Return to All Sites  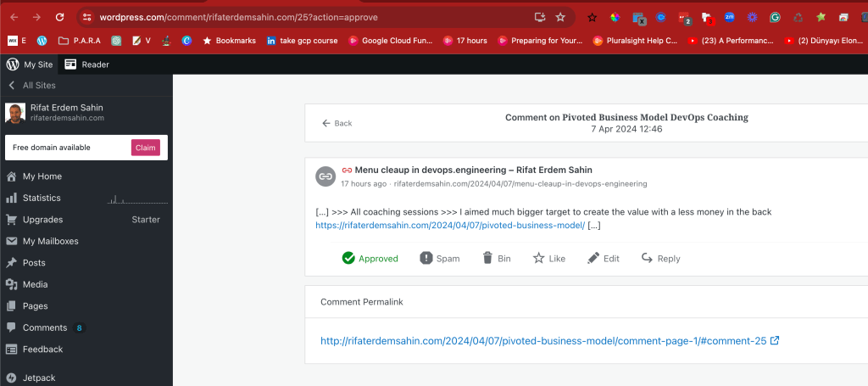(32, 86)
